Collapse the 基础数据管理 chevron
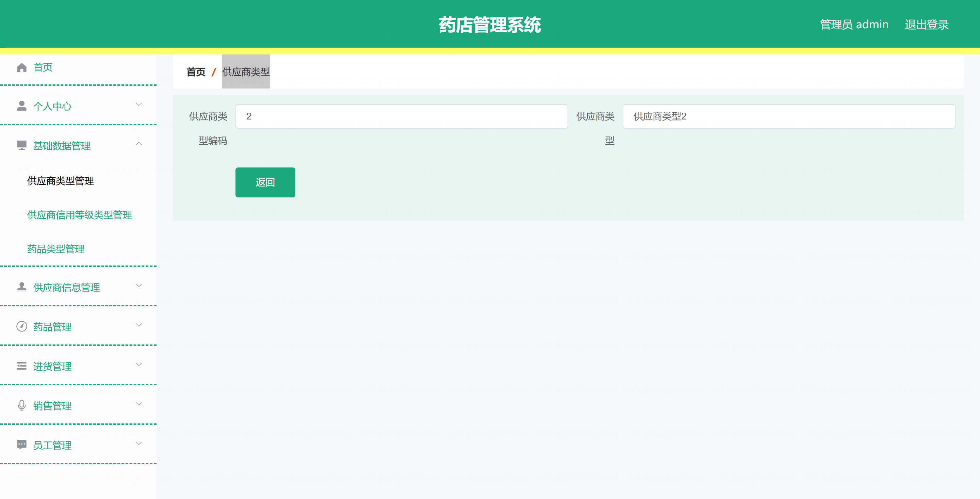The image size is (980, 499). pos(139,144)
